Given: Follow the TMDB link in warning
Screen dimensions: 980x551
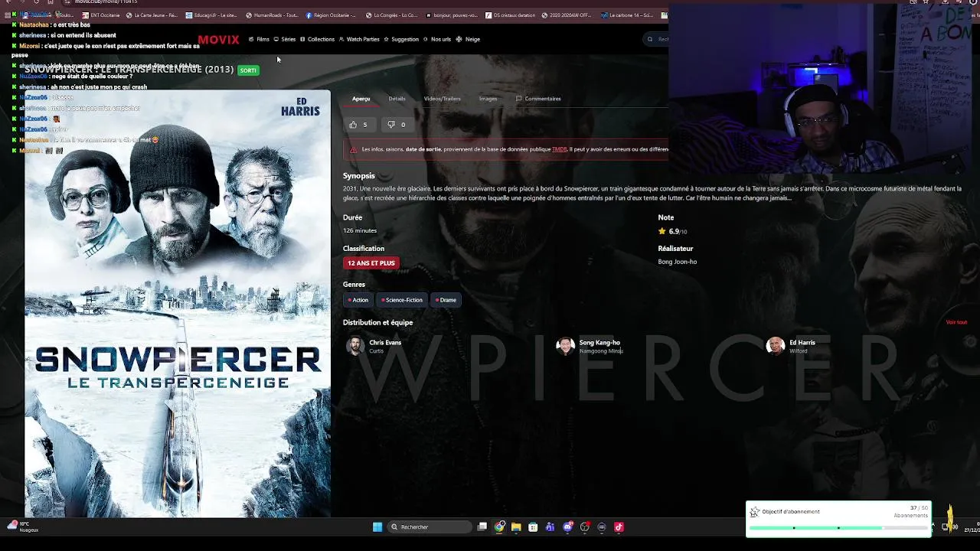Looking at the screenshot, I should [560, 149].
